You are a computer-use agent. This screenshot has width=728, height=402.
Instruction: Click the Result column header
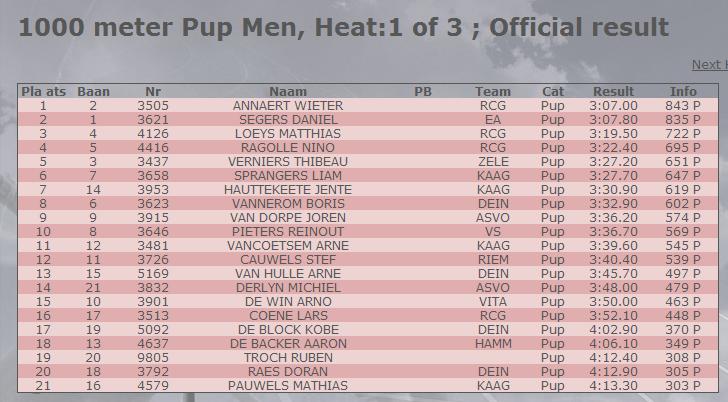coord(613,91)
